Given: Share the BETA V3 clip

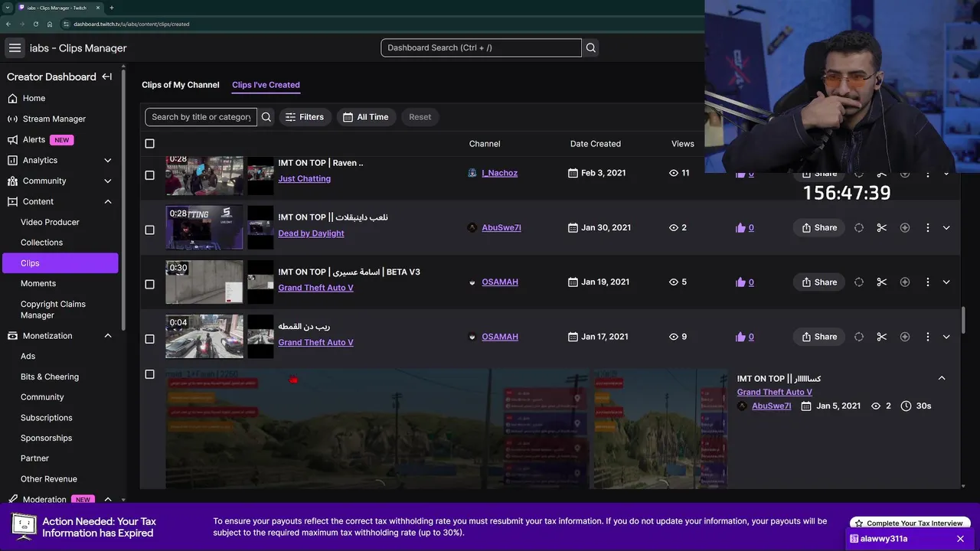Looking at the screenshot, I should click(819, 282).
